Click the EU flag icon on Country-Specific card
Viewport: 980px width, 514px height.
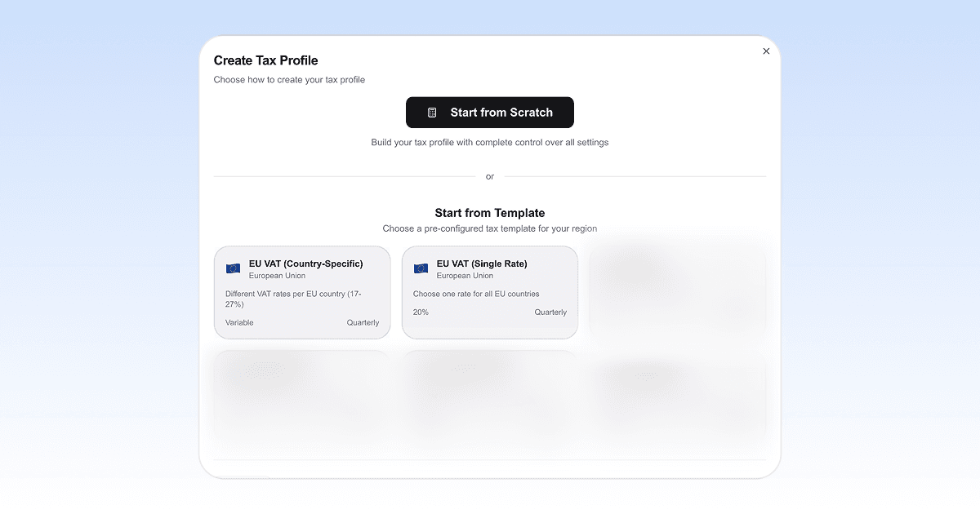tap(233, 267)
